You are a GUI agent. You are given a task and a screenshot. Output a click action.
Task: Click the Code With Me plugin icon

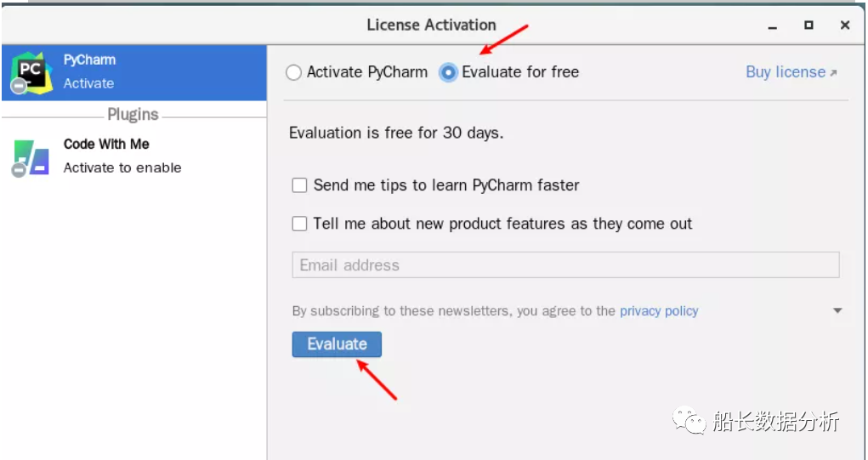pyautogui.click(x=31, y=158)
